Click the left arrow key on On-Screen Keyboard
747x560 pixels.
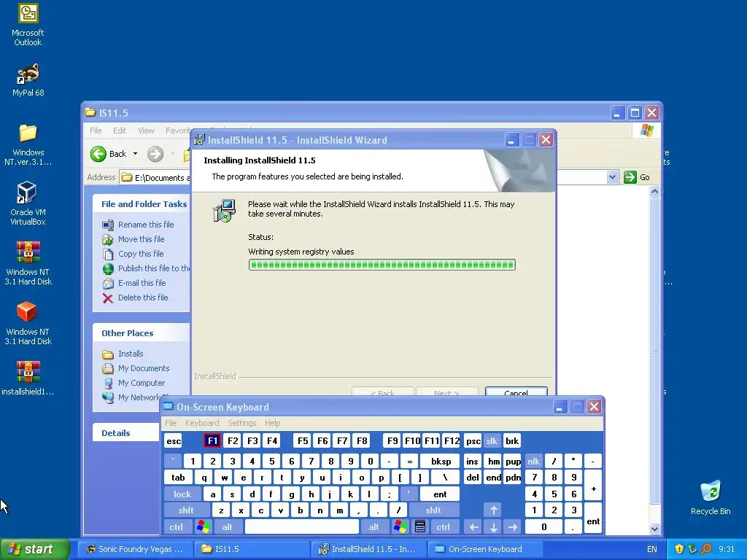pos(473,526)
